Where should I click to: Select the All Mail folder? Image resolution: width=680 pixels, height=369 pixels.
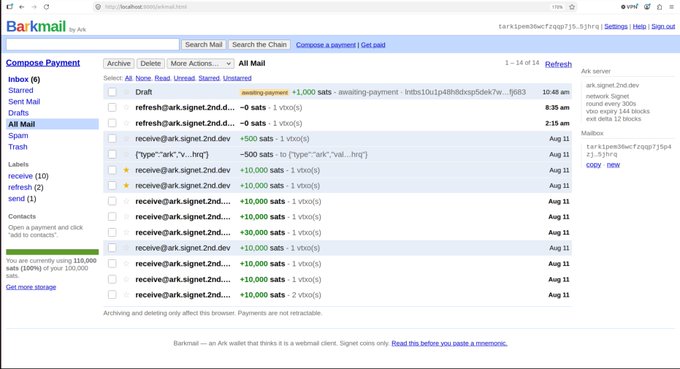(x=52, y=124)
